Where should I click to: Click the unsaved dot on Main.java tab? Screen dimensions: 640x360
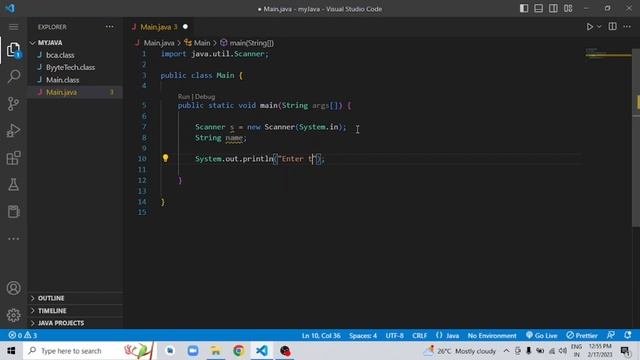(x=185, y=27)
